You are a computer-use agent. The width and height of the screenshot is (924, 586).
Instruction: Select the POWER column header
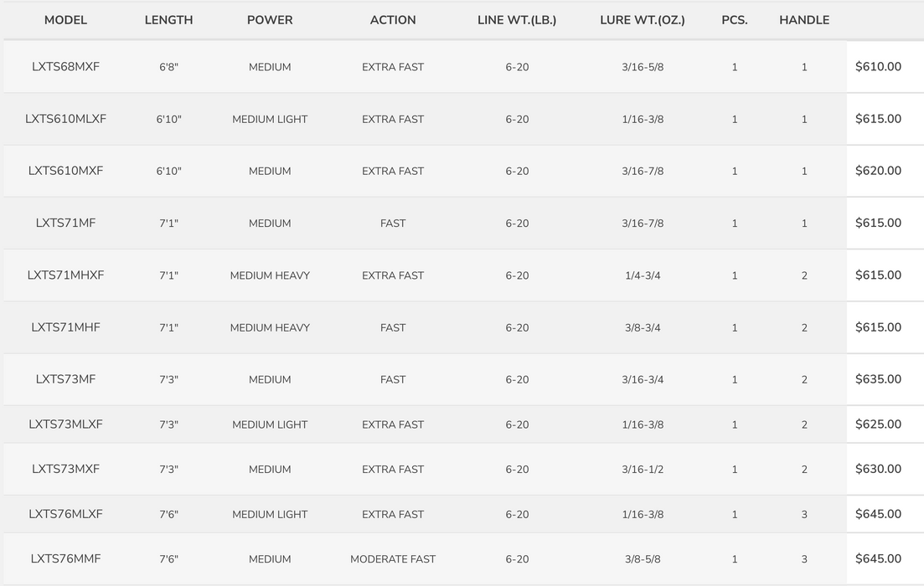coord(270,20)
